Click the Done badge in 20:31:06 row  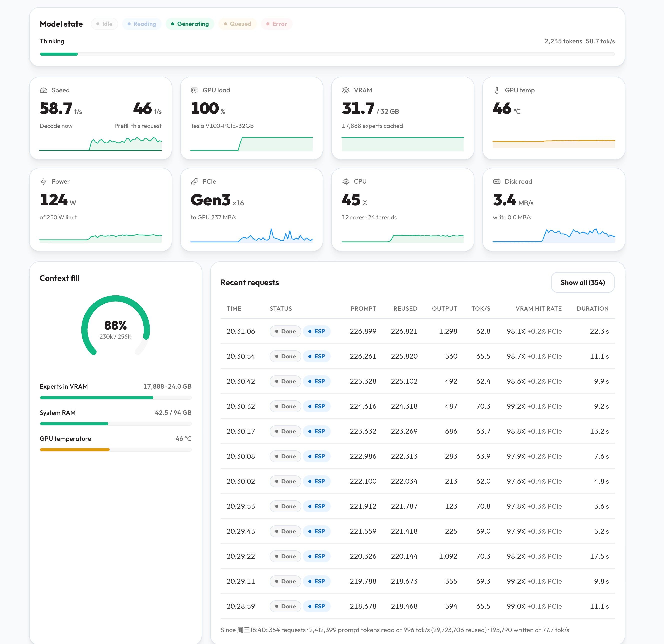click(x=285, y=331)
